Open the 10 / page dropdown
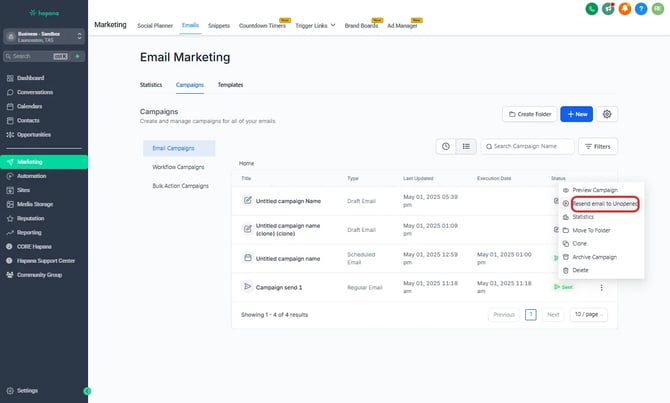 (x=592, y=314)
